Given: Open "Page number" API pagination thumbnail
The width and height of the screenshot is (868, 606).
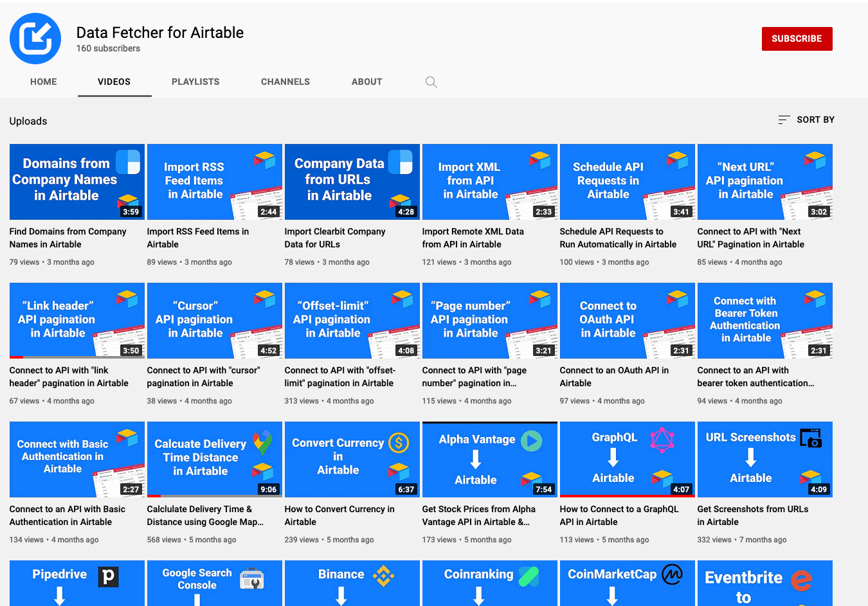Looking at the screenshot, I should (x=490, y=321).
